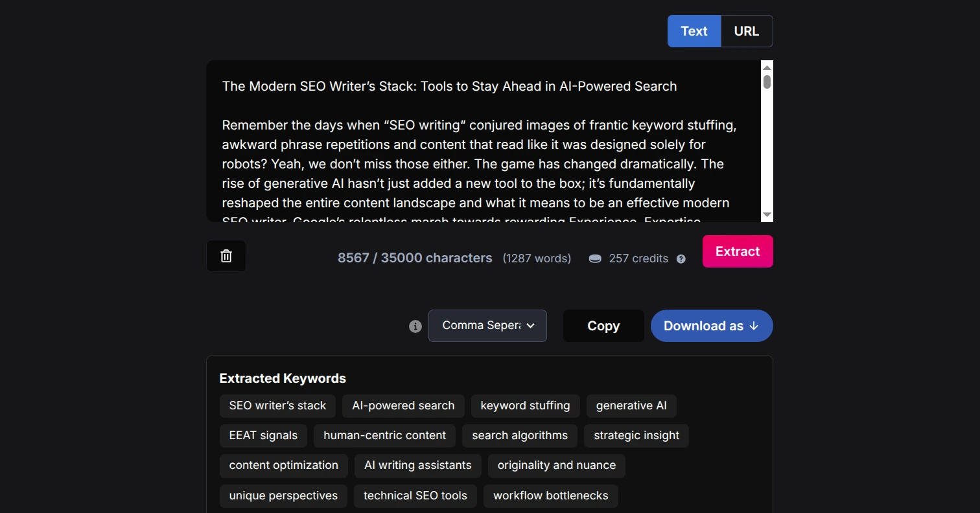Click the scrollbar down arrow in the text box
980x513 pixels.
pyautogui.click(x=767, y=214)
